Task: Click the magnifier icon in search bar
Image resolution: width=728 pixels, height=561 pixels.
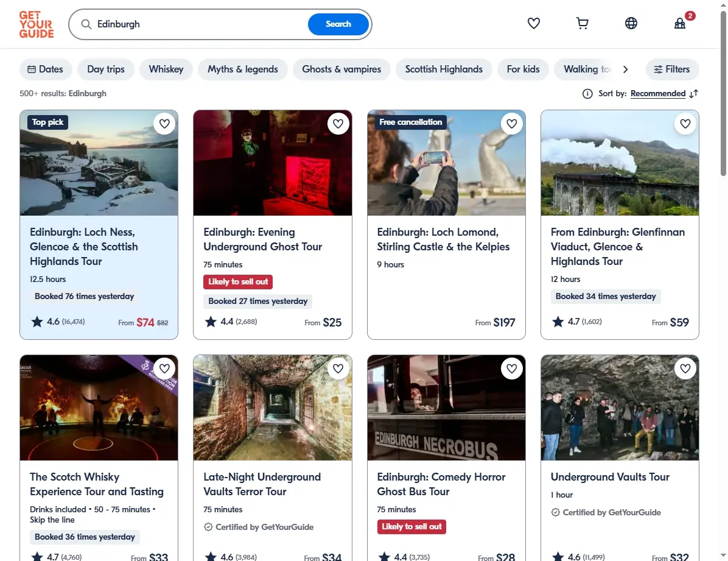Action: pyautogui.click(x=86, y=24)
